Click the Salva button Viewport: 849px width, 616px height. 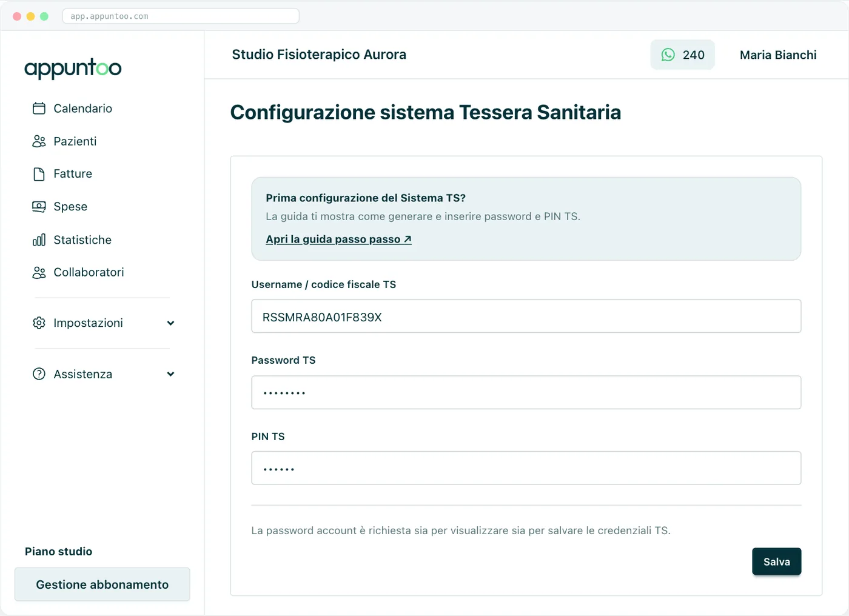click(777, 561)
